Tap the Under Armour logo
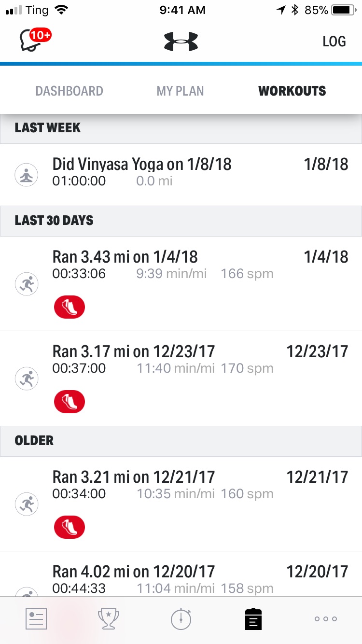Screen dimensions: 362x644 (181, 42)
